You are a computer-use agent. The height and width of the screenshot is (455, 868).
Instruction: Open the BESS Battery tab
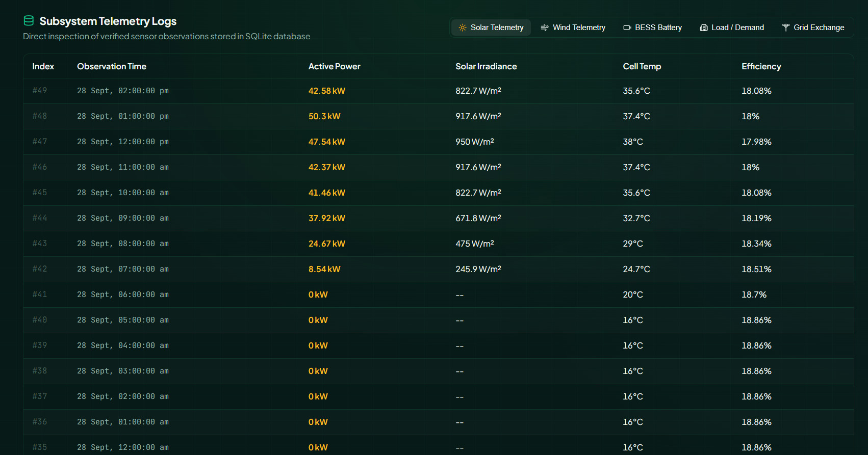[x=653, y=28]
